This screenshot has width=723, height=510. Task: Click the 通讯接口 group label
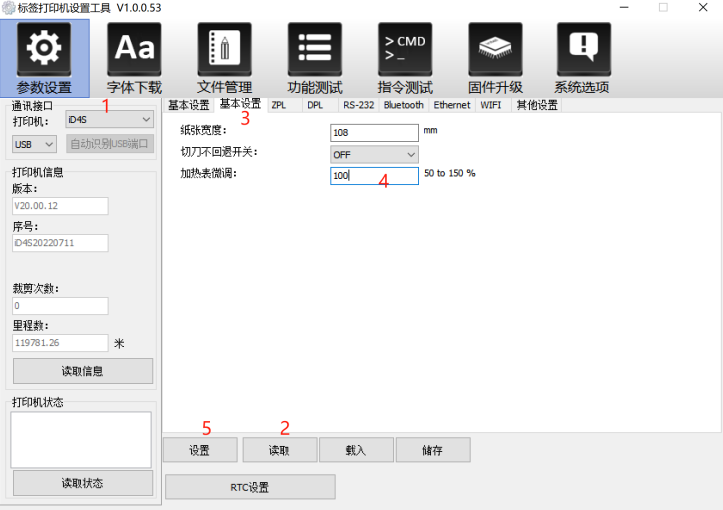pos(32,106)
